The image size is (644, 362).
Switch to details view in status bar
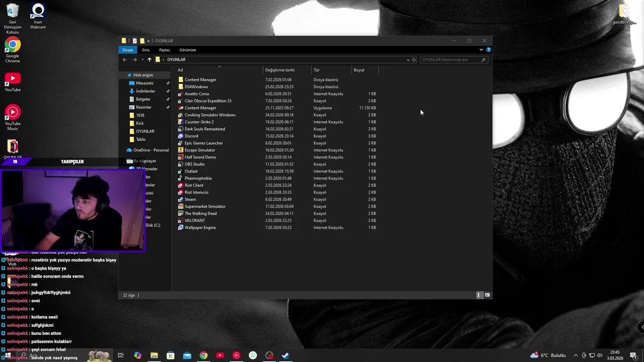(x=479, y=295)
